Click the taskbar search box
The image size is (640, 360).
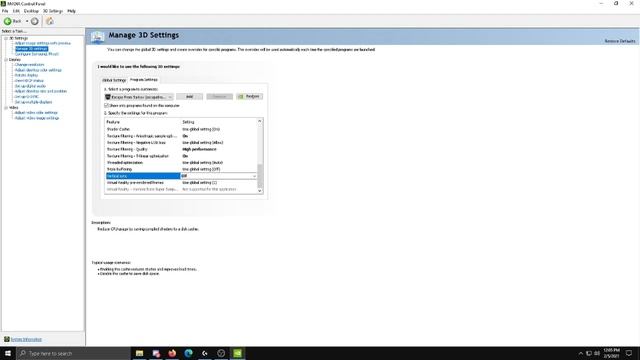(73, 353)
